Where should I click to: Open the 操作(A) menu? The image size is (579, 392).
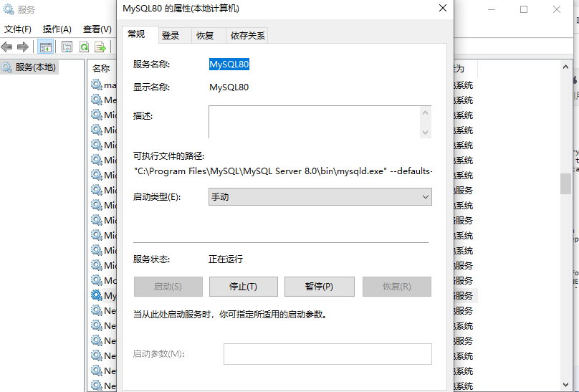pos(57,29)
